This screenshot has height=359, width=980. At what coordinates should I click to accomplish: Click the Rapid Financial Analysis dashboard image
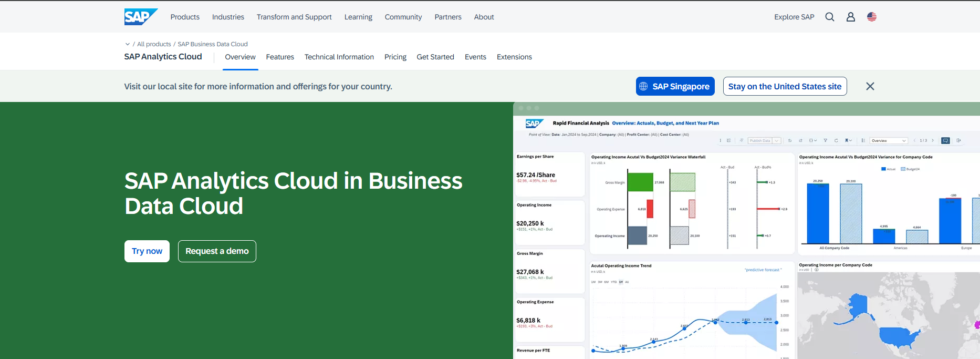(x=746, y=231)
